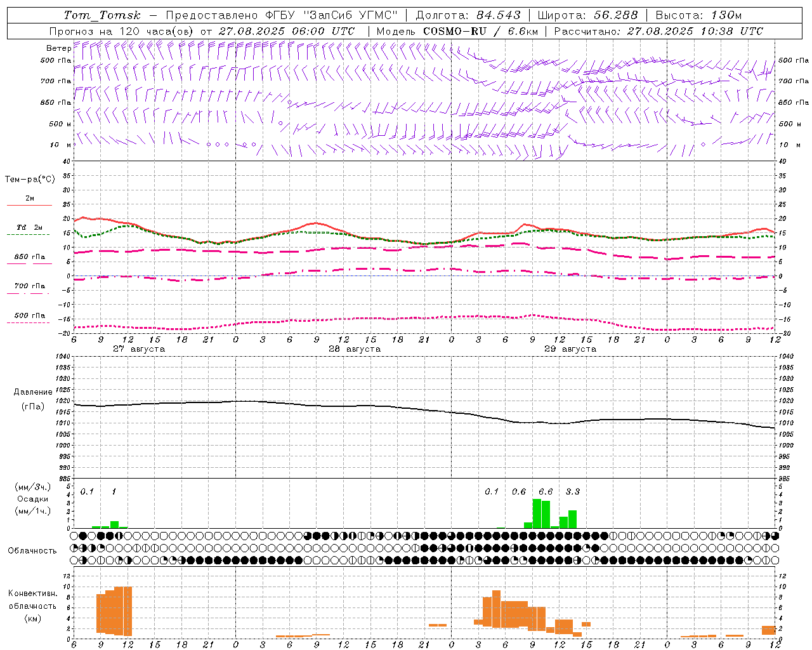
Task: Click the latitude value "Широта: 56.288"
Action: pos(587,15)
